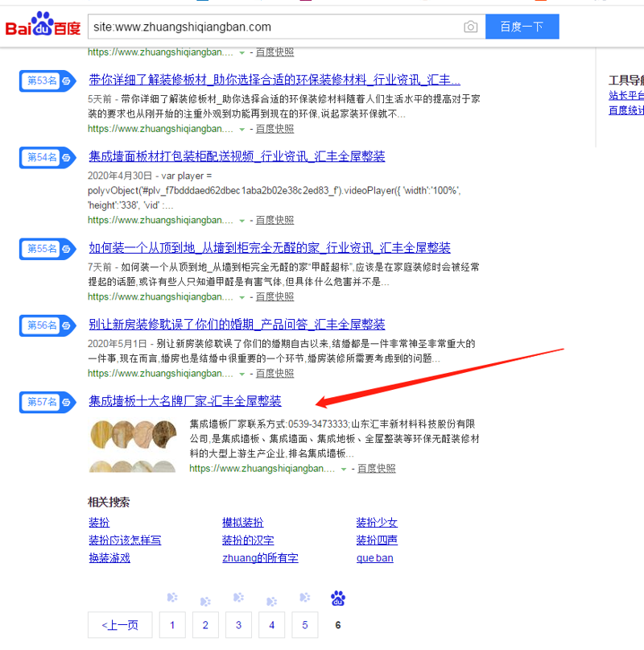Image resolution: width=644 pixels, height=650 pixels.
Task: Open 站长平台 link in the sidebar
Action: (x=626, y=95)
